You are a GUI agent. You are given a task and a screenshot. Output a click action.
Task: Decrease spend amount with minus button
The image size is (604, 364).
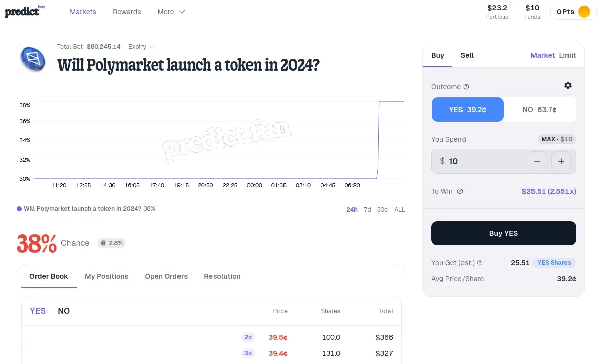point(537,161)
